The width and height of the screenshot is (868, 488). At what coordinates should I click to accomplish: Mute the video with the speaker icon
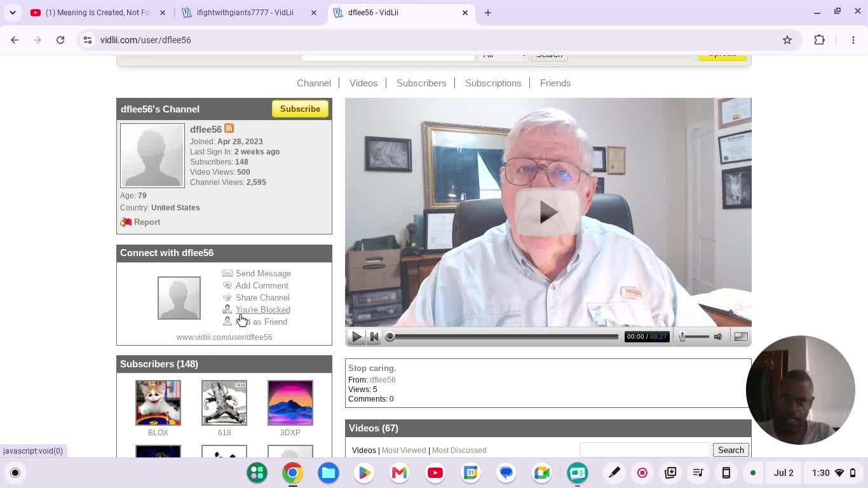[718, 337]
